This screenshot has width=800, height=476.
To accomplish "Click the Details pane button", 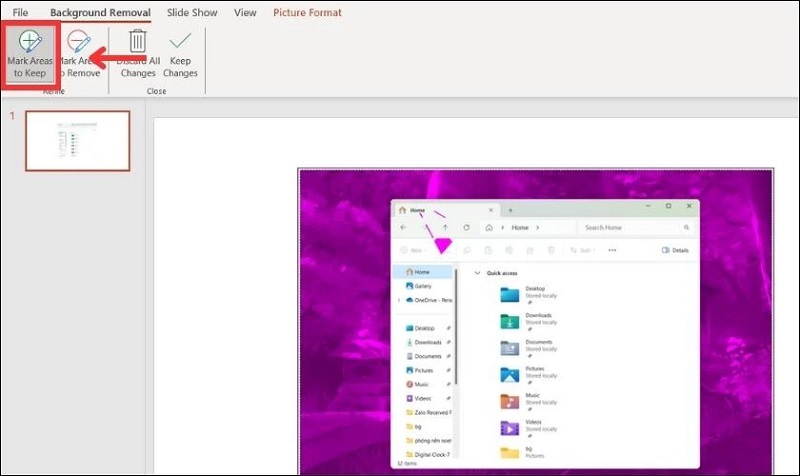I will (x=675, y=250).
